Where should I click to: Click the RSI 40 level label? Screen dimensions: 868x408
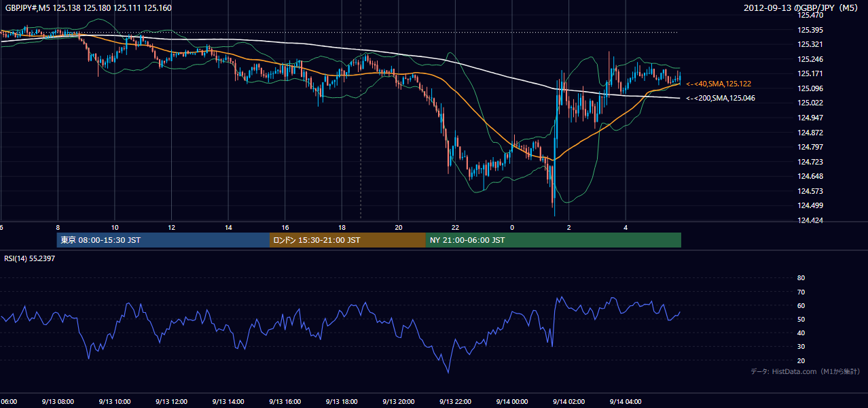[x=801, y=333]
